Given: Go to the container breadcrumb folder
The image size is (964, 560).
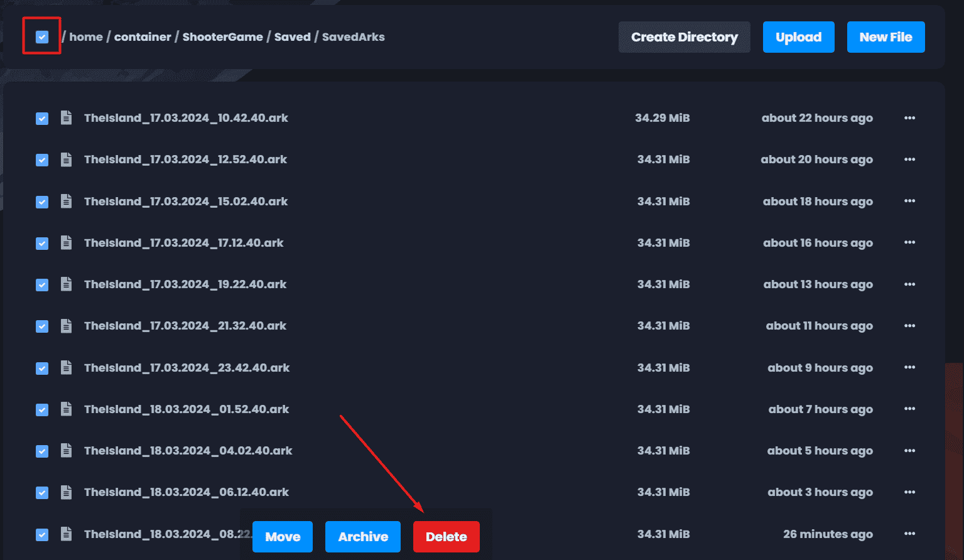Looking at the screenshot, I should click(143, 37).
